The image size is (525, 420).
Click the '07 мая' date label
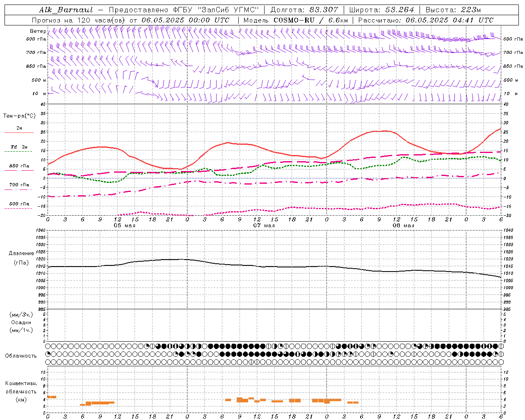[x=264, y=226]
